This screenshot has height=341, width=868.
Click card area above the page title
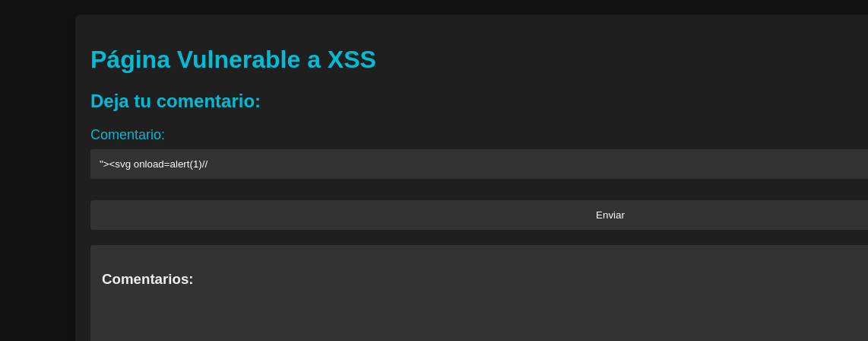(456, 27)
